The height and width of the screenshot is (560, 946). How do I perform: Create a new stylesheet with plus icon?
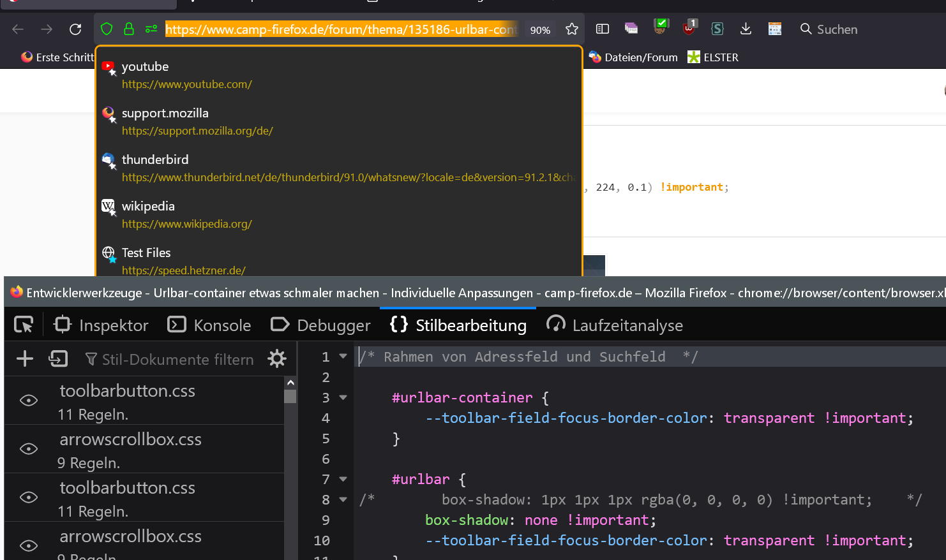coord(25,359)
